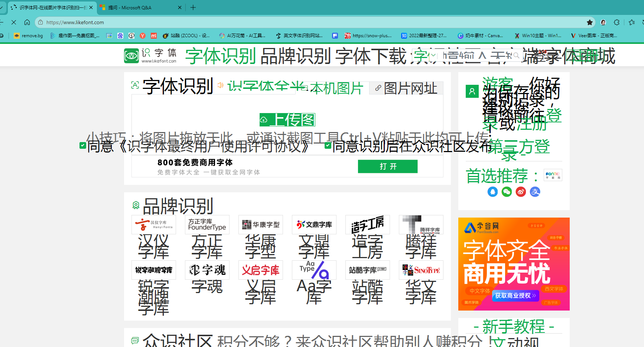Log in with the Weibo icon
Image resolution: width=644 pixels, height=347 pixels.
pyautogui.click(x=521, y=192)
